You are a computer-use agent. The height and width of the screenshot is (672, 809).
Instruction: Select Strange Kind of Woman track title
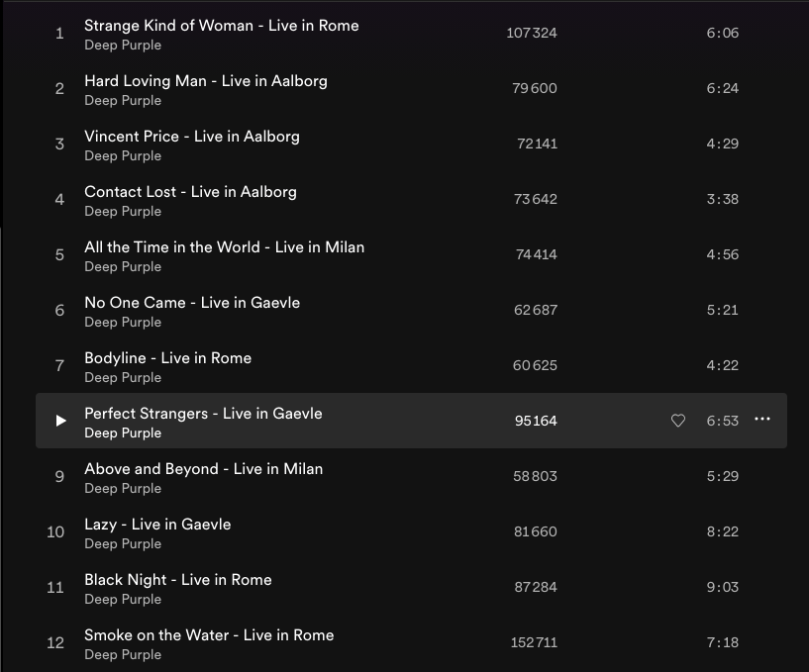pos(221,25)
